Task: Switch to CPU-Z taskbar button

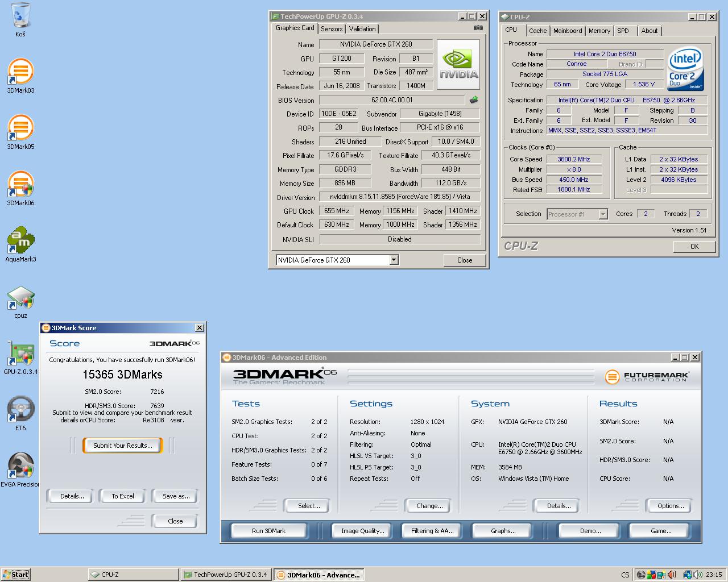Action: [133, 575]
